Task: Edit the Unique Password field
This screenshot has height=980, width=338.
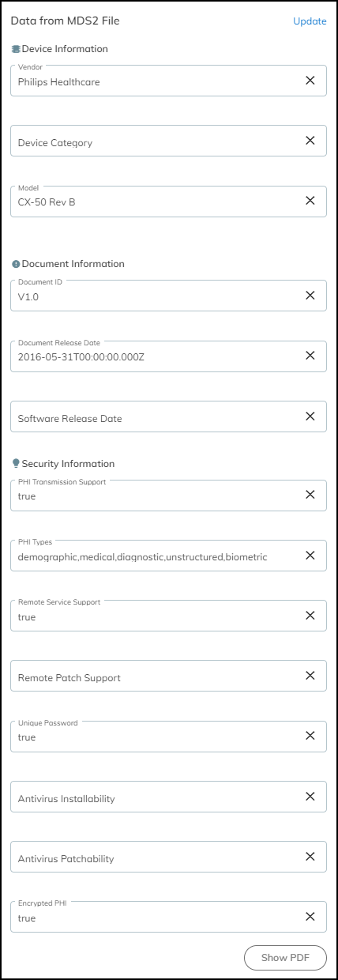Action: pyautogui.click(x=168, y=736)
